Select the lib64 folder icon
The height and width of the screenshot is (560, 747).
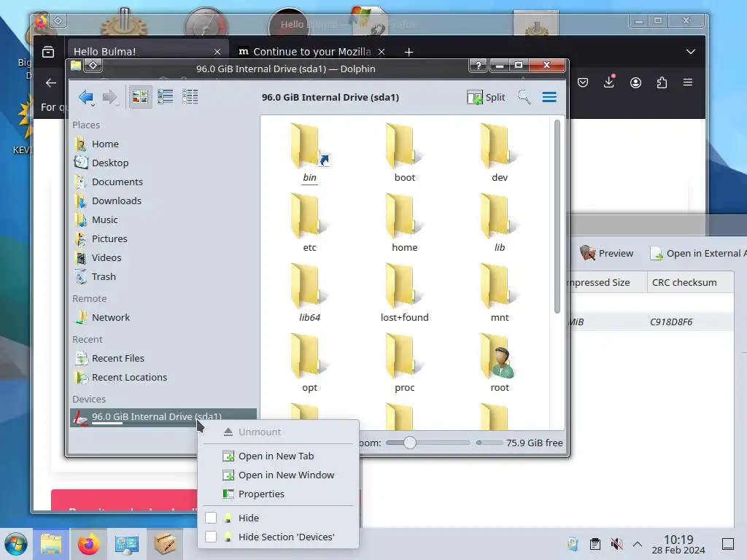pos(309,286)
